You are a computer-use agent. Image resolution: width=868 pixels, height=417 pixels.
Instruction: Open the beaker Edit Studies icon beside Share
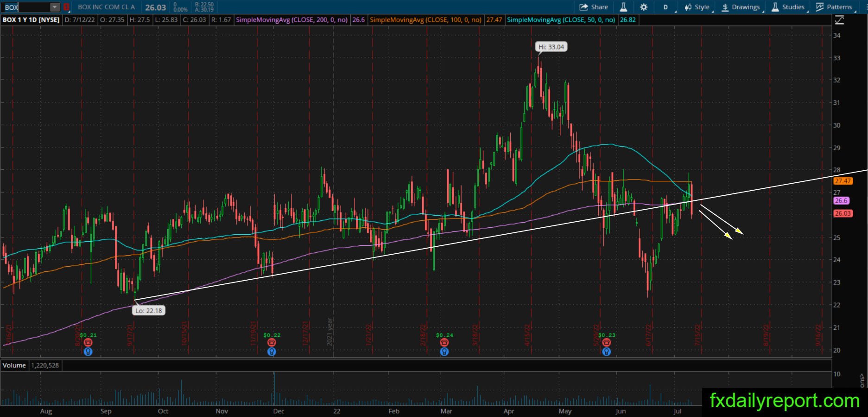(x=623, y=7)
